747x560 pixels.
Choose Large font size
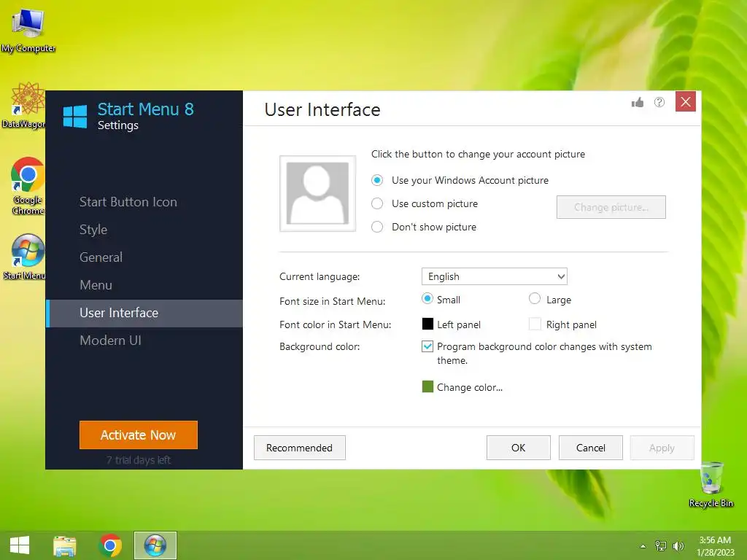pos(550,299)
